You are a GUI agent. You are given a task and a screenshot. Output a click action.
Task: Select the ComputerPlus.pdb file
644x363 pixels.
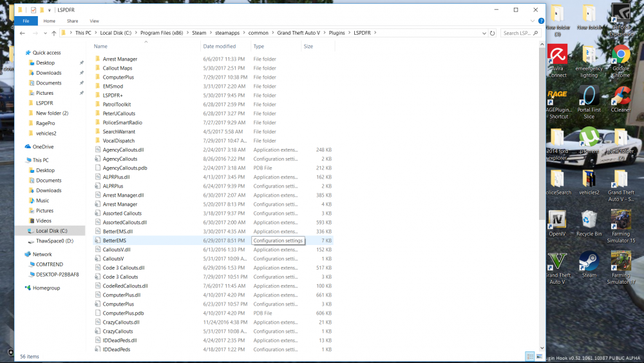[x=213, y=313]
